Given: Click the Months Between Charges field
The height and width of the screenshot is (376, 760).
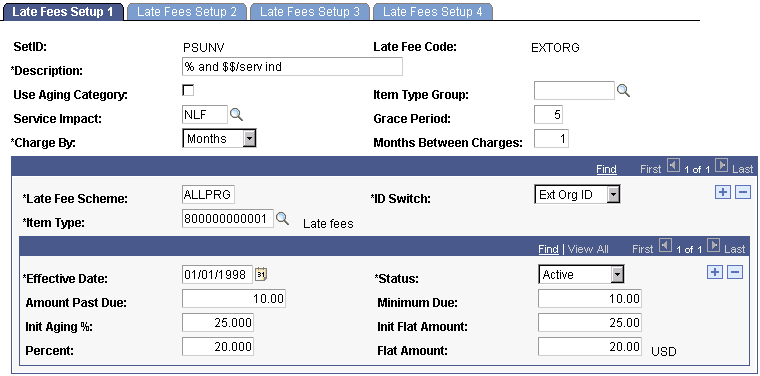Looking at the screenshot, I should click(x=551, y=139).
